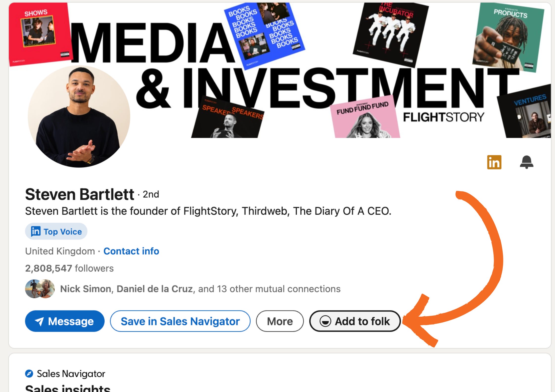Click the United Kingdom location text
Viewport: 555px width, 392px height.
(x=60, y=251)
